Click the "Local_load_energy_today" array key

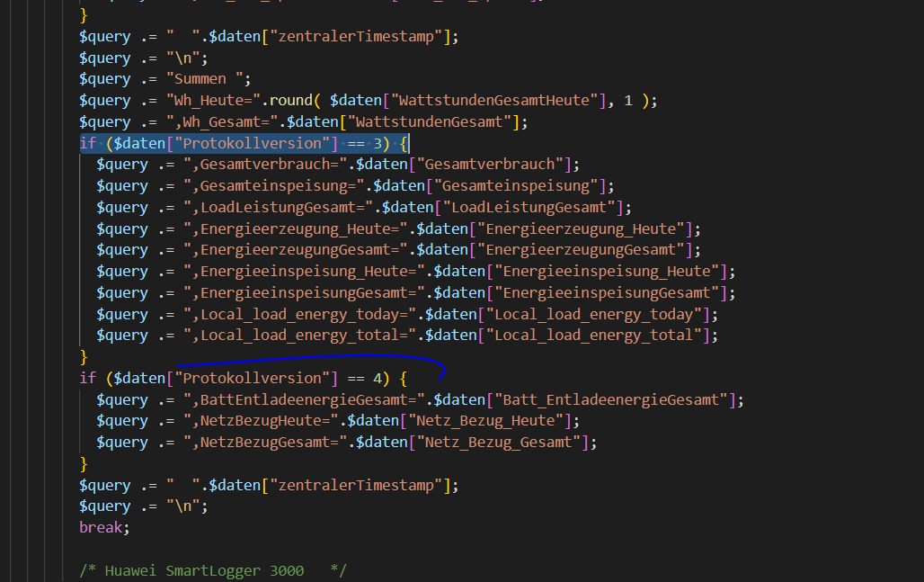click(x=592, y=315)
